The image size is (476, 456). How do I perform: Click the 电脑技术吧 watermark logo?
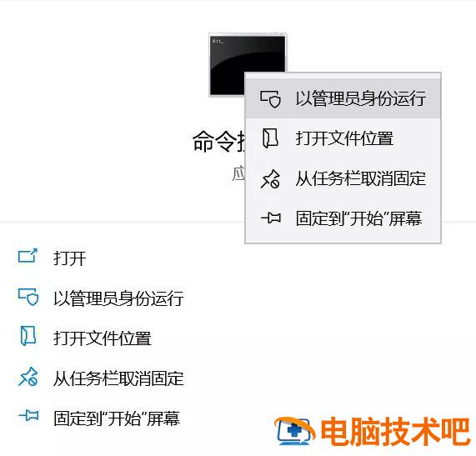[373, 431]
